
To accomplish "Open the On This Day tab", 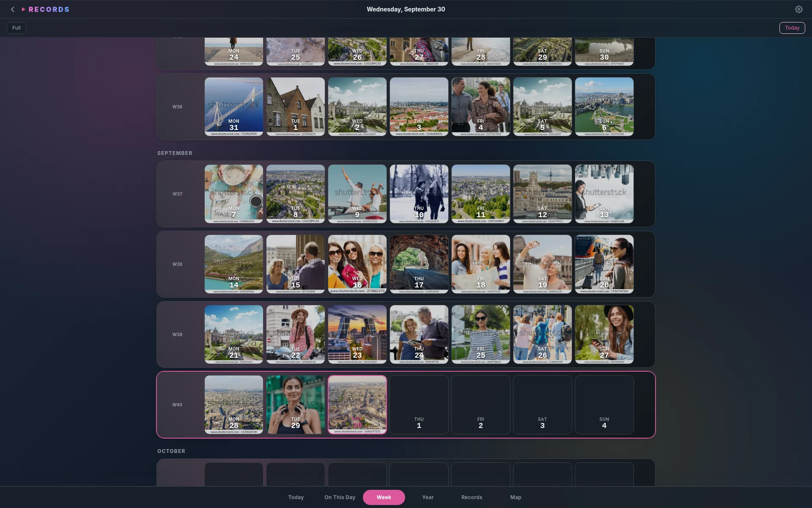I will click(340, 497).
